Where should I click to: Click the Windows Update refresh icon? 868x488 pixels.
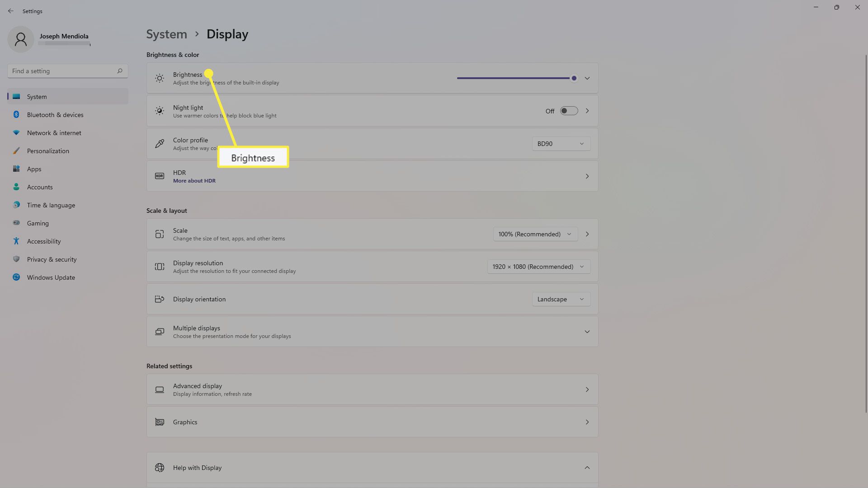tap(16, 277)
